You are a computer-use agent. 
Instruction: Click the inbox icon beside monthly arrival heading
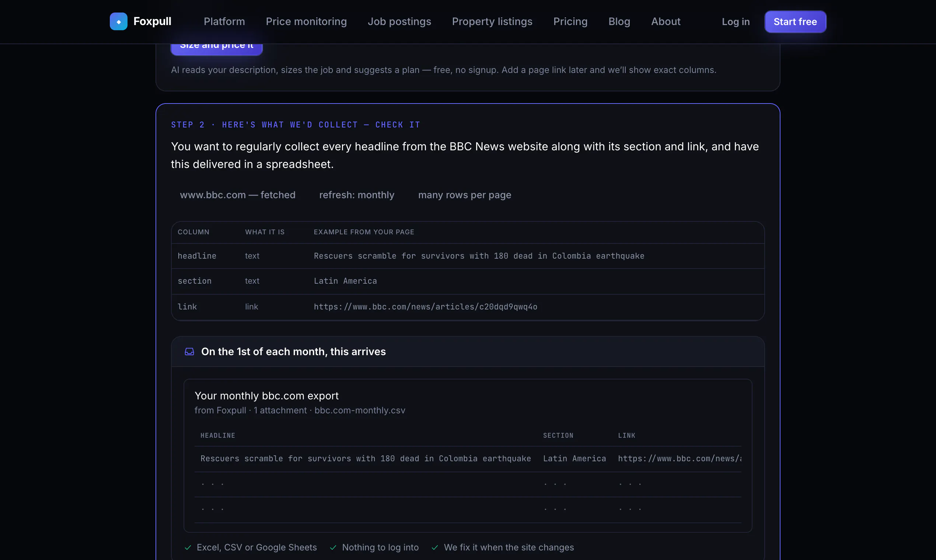(189, 352)
